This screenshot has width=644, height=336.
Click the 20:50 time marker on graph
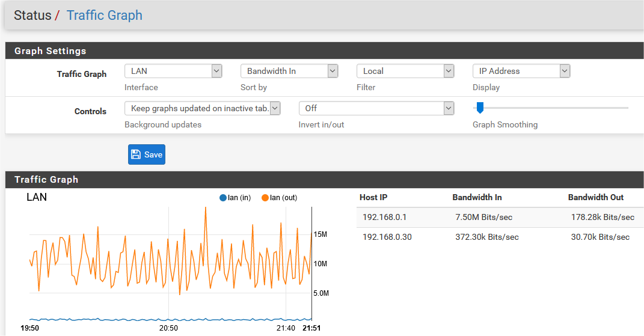[x=168, y=328]
